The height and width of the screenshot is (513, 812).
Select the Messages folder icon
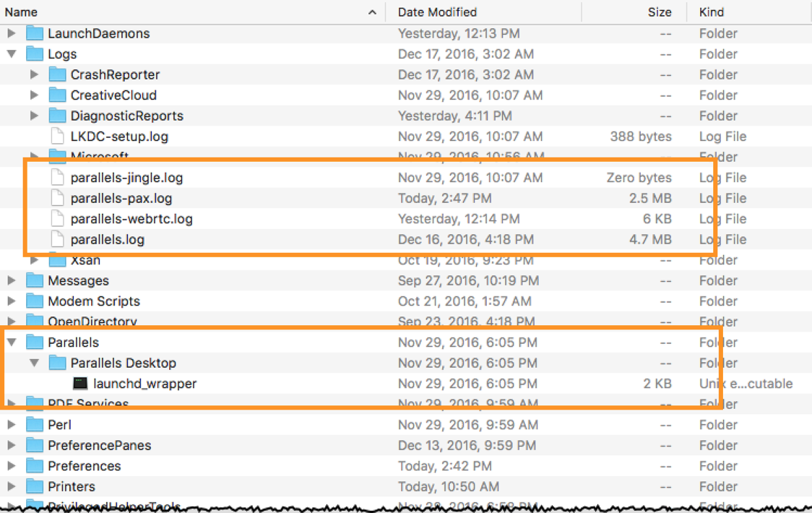tap(35, 280)
